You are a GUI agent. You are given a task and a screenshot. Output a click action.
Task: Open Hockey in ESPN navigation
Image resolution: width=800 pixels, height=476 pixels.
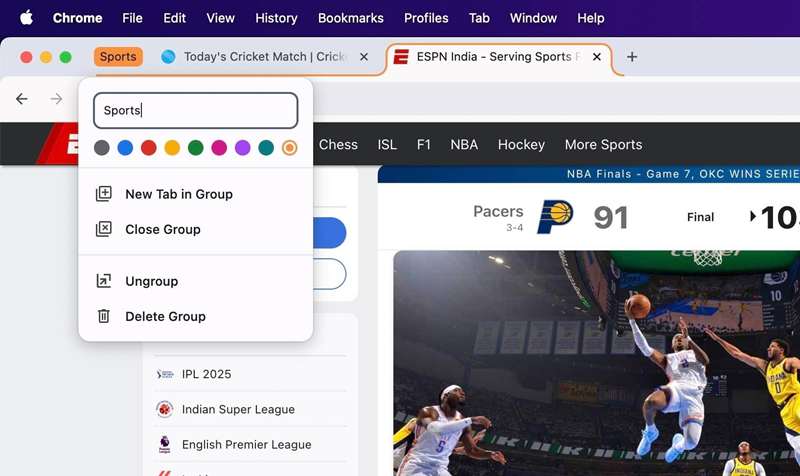coord(521,144)
